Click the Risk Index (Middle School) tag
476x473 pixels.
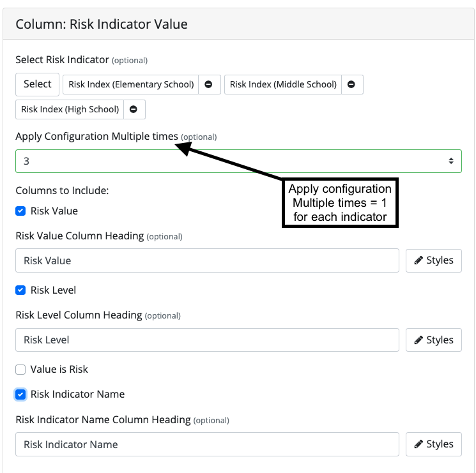point(283,84)
